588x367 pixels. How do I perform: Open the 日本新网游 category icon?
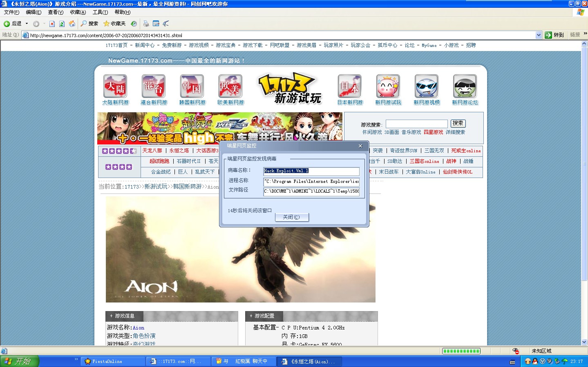click(350, 86)
